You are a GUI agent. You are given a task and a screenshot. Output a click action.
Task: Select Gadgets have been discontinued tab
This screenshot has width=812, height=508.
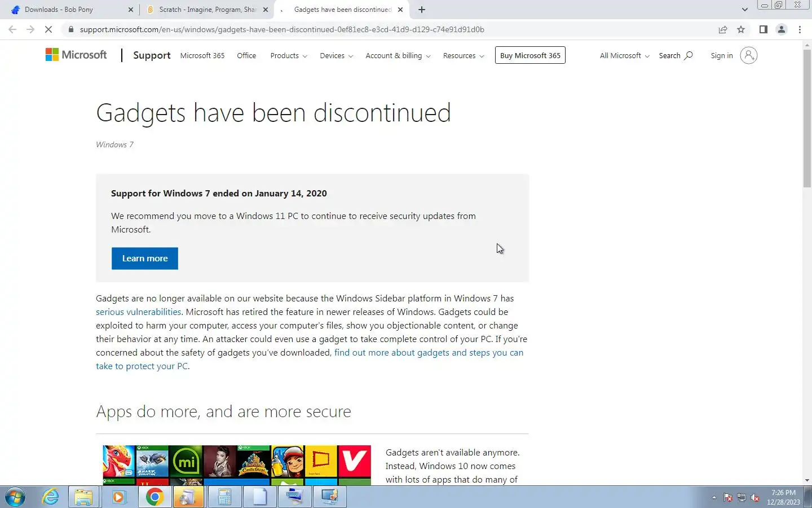(x=343, y=10)
